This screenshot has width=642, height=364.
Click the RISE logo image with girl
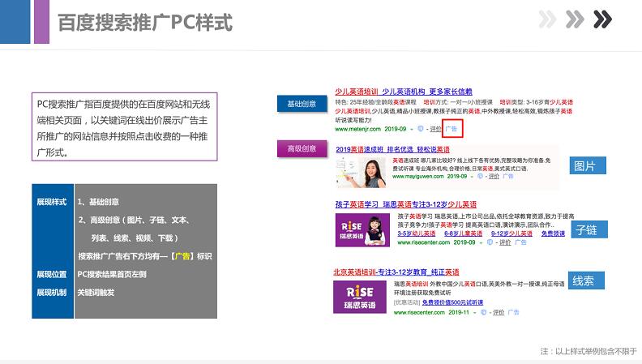point(357,229)
